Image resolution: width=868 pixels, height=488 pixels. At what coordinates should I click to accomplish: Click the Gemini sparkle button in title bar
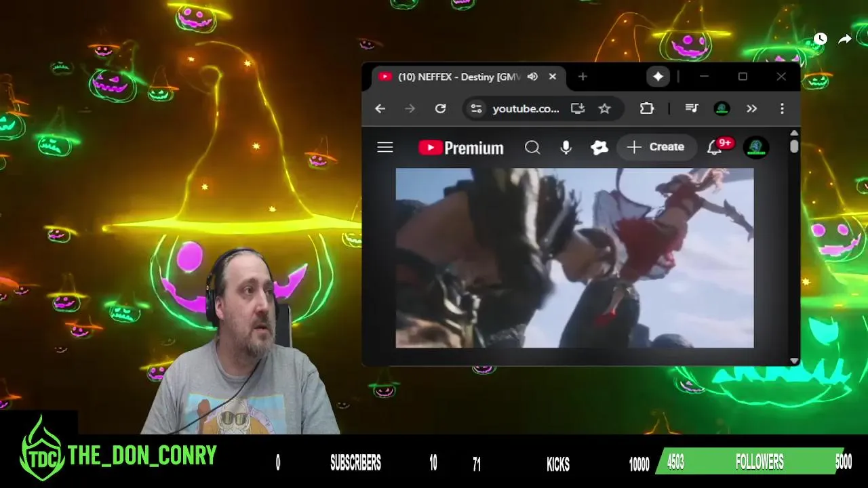(x=658, y=77)
